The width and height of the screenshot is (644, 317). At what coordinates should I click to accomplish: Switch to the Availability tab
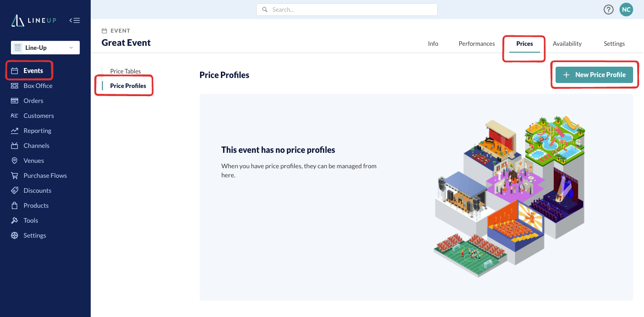567,44
